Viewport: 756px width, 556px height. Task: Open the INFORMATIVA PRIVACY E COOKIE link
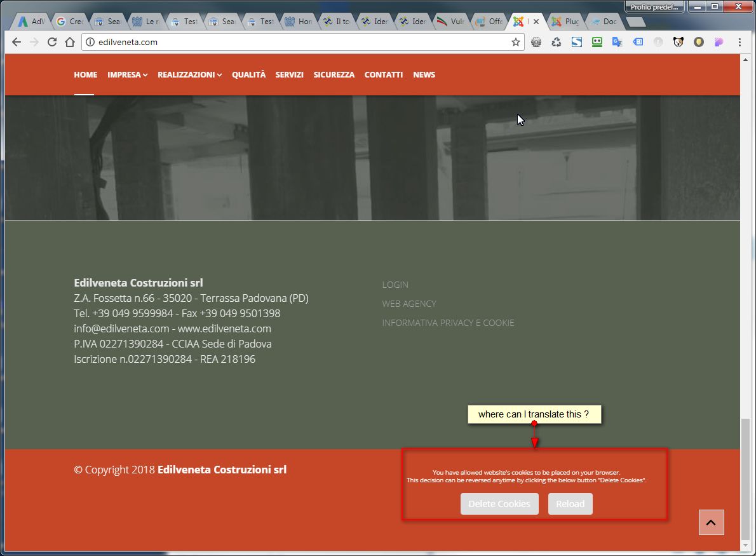(448, 323)
